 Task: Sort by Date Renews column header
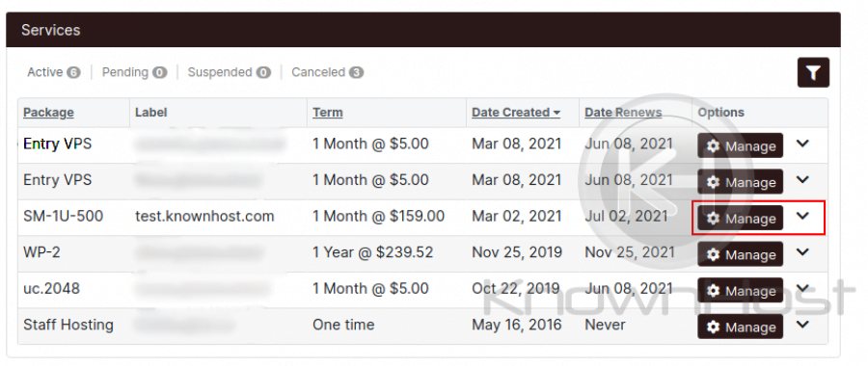tap(623, 113)
